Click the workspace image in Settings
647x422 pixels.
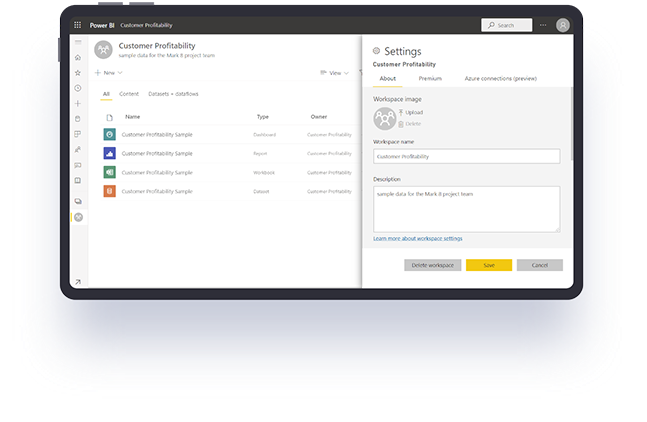coord(385,119)
